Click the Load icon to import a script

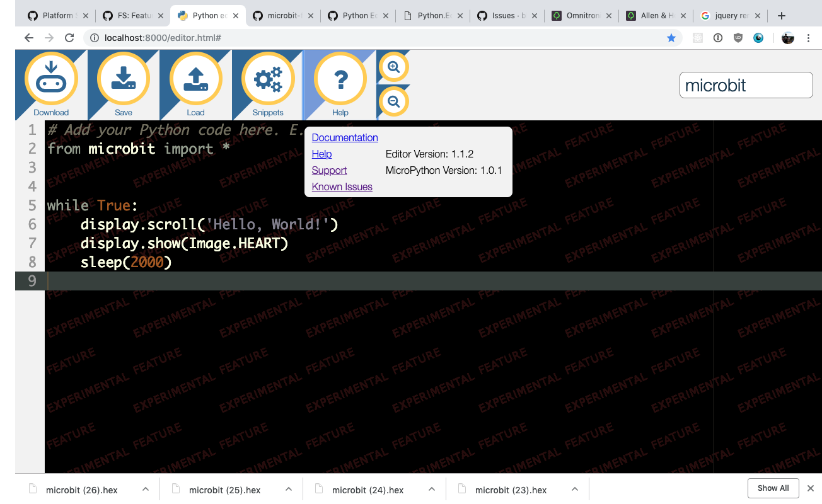[x=195, y=79]
